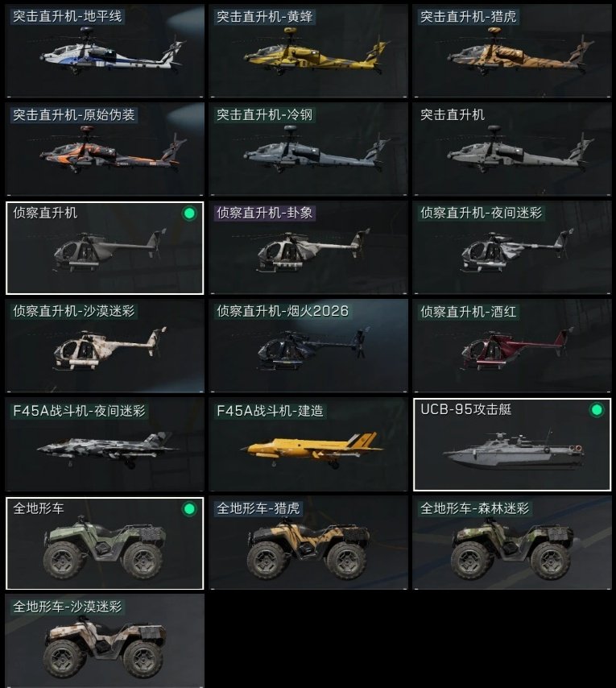Choose the 全地形车-森林迷彩 ATV skin

coord(512,543)
